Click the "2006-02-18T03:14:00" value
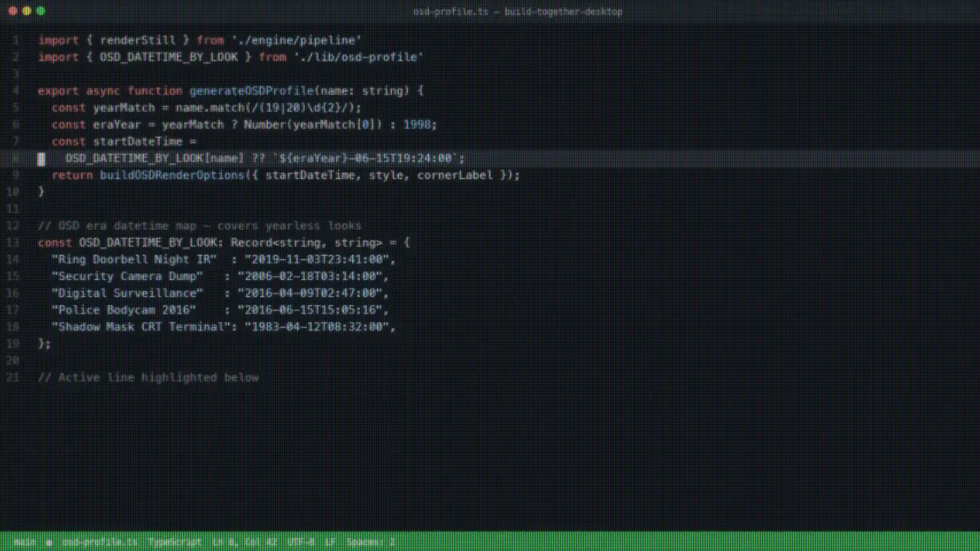Image resolution: width=980 pixels, height=551 pixels. pyautogui.click(x=310, y=275)
